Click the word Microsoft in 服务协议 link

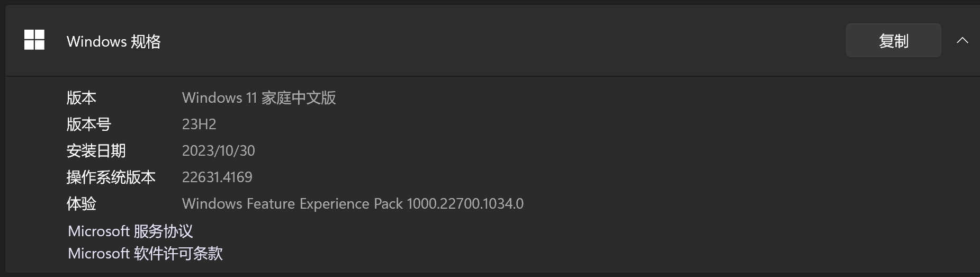98,231
